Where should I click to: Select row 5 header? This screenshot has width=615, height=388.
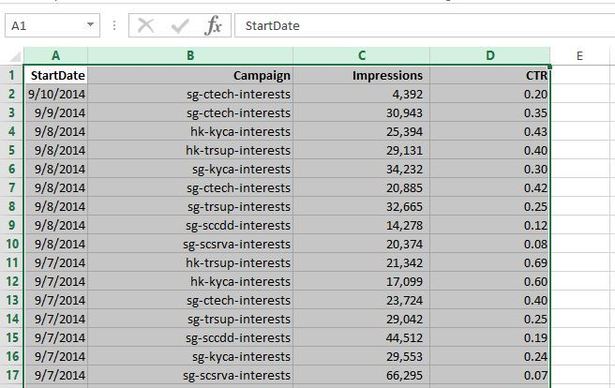[x=12, y=150]
